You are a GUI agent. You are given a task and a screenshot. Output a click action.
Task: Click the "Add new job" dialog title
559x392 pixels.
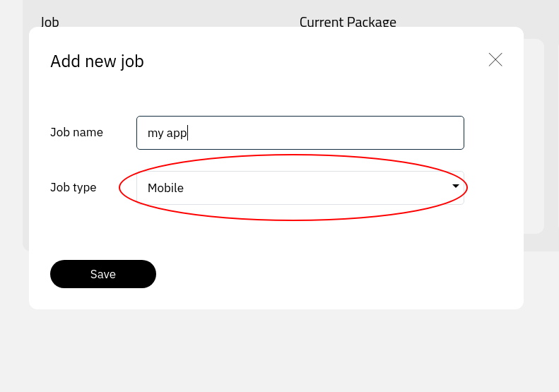tap(97, 61)
